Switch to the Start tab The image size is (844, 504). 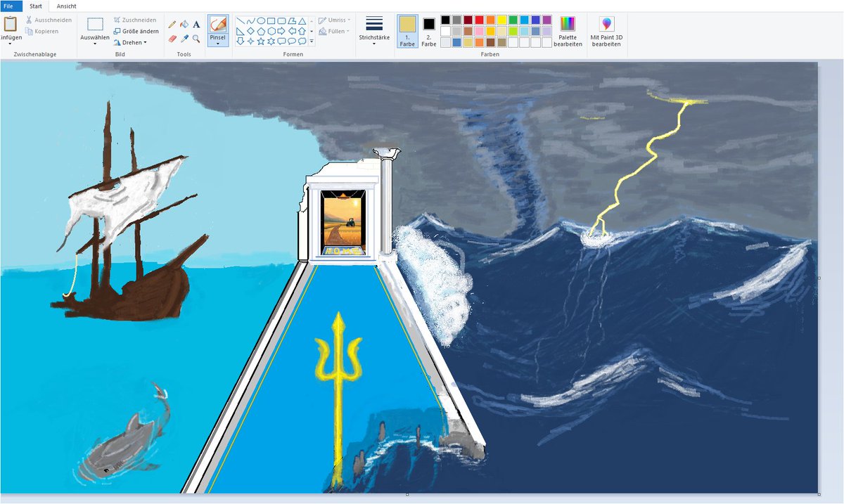coord(36,6)
